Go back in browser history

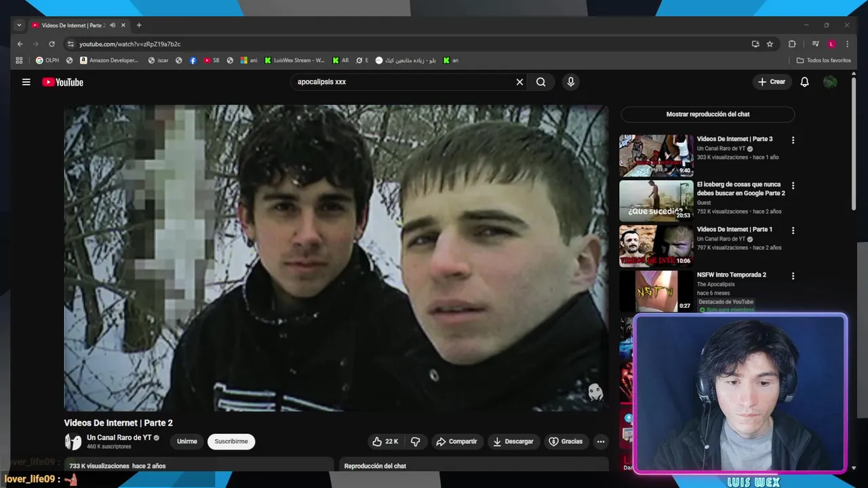20,44
